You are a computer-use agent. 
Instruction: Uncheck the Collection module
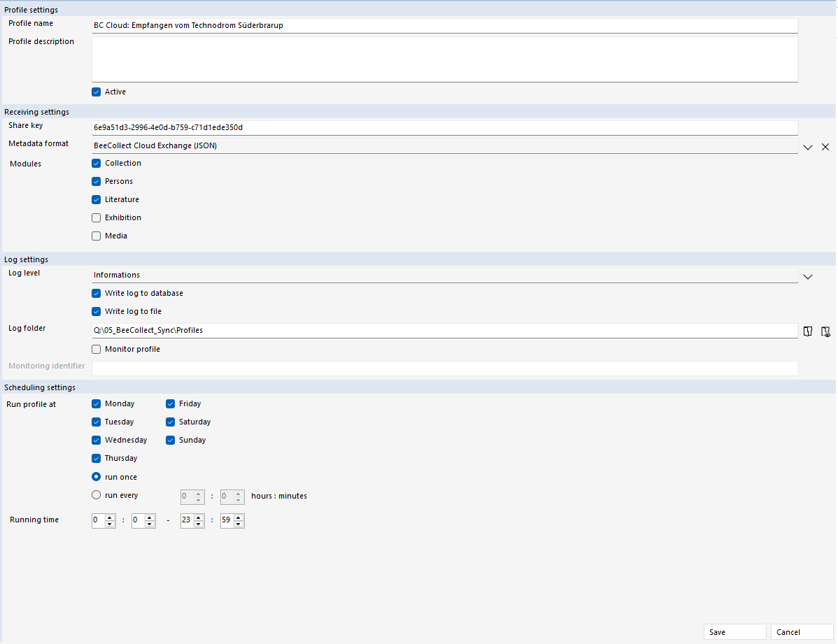tap(96, 163)
